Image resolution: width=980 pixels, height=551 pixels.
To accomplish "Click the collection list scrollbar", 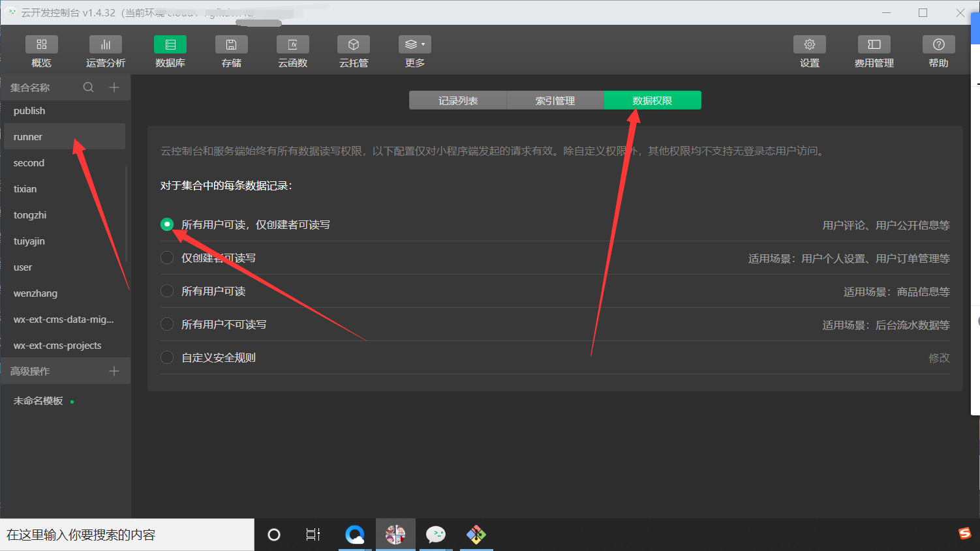I will coord(126,215).
